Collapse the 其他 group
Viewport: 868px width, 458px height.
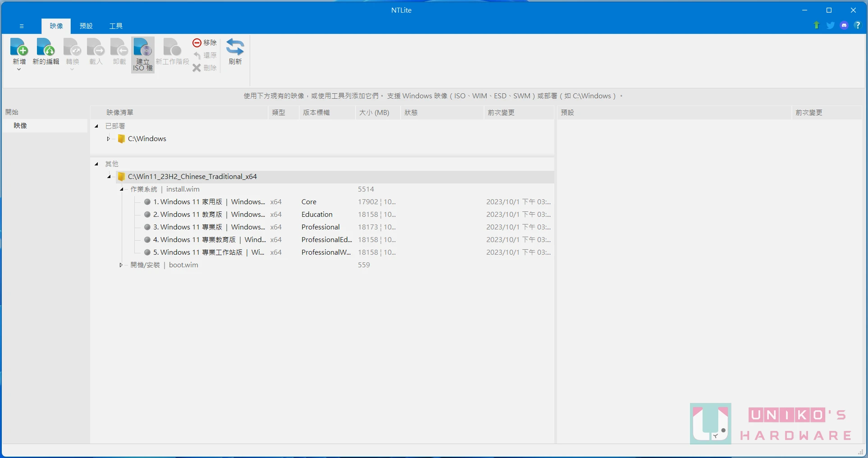pos(96,164)
